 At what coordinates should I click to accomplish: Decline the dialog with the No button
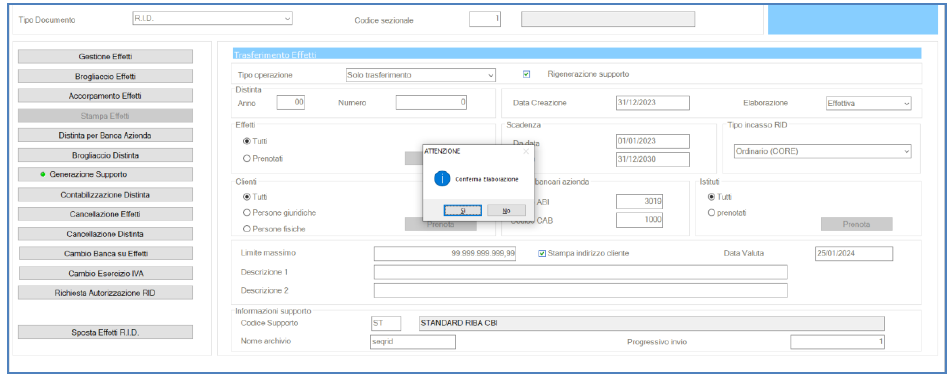coord(506,210)
